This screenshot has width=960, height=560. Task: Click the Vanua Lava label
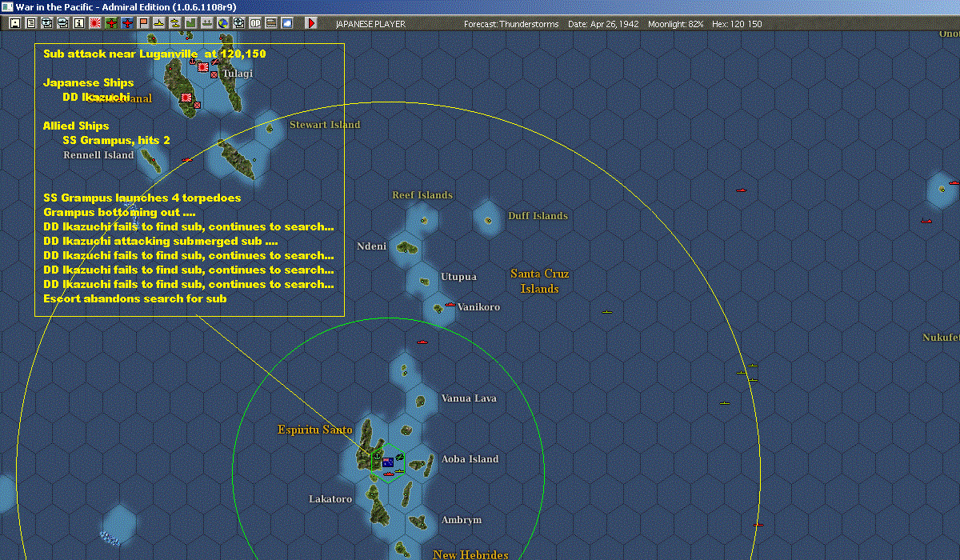pos(469,398)
